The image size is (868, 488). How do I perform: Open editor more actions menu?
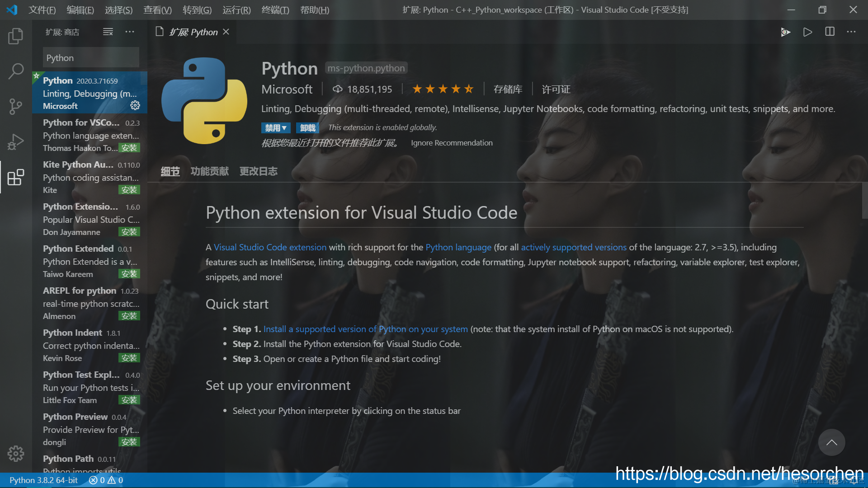[x=851, y=32]
